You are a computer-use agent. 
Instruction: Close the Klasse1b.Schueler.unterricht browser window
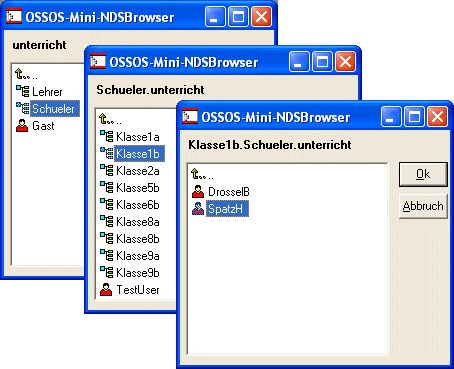click(437, 117)
